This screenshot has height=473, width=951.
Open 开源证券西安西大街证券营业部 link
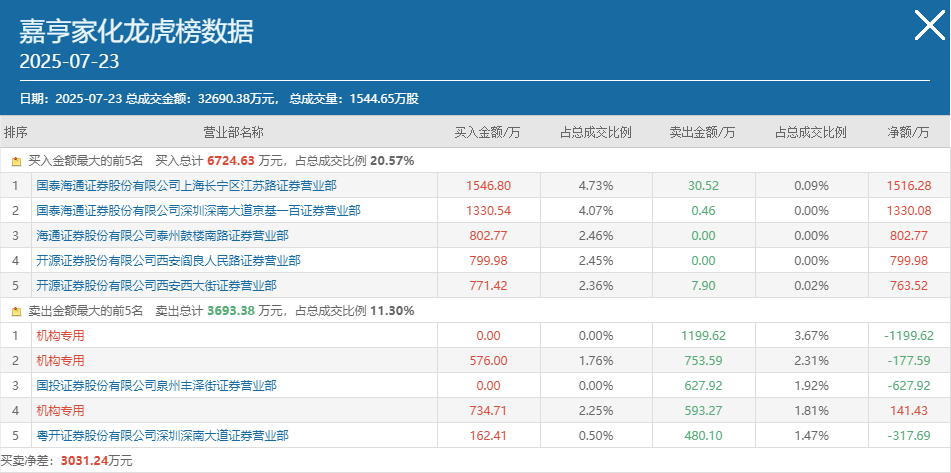point(156,286)
